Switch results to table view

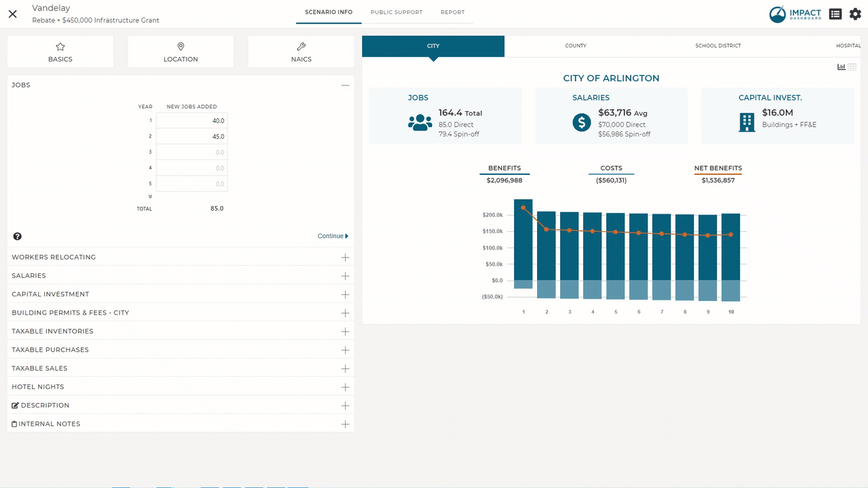click(852, 66)
